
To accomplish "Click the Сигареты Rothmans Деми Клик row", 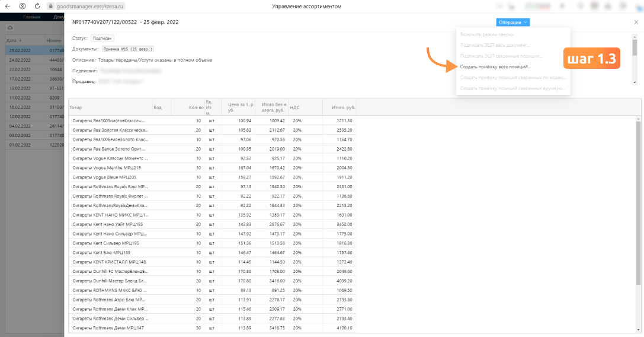I will click(212, 309).
